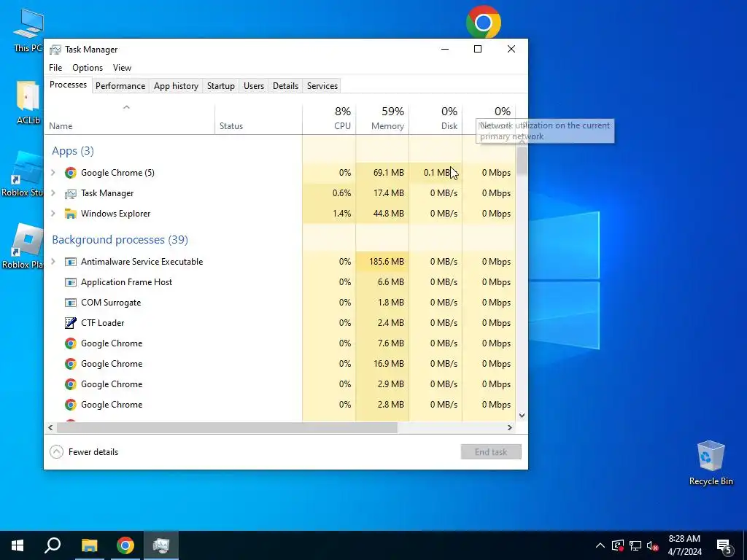Screen dimensions: 747x560
Task: Click the Antimalware Service Executable icon
Action: click(71, 262)
